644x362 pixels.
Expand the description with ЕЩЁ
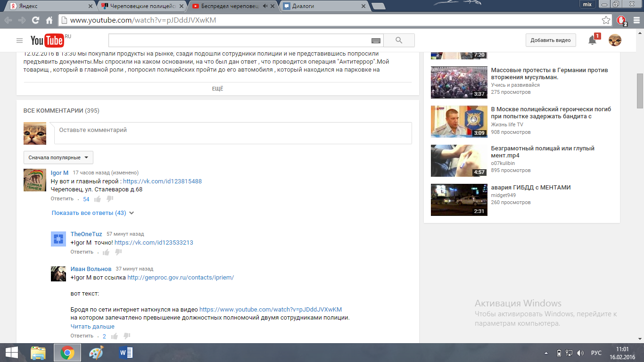218,89
